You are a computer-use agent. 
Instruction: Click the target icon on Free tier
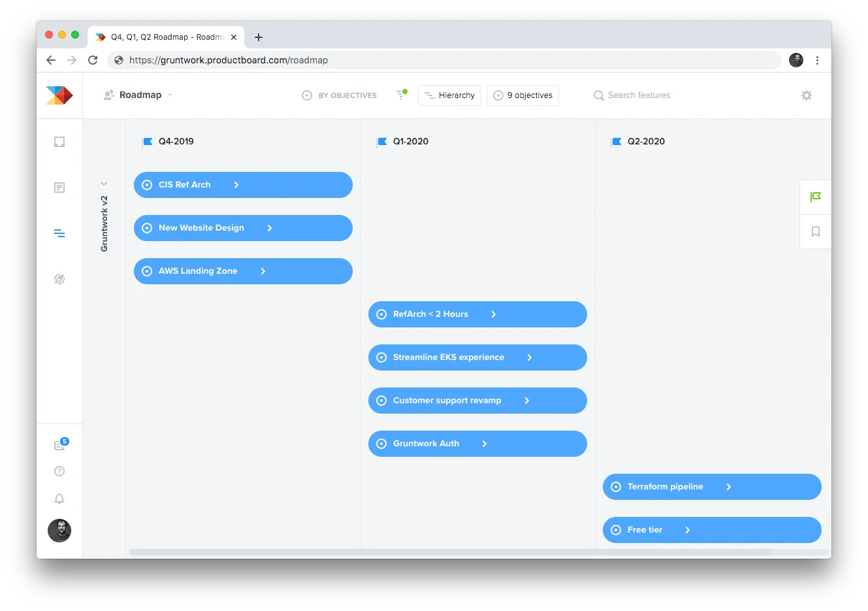click(616, 530)
